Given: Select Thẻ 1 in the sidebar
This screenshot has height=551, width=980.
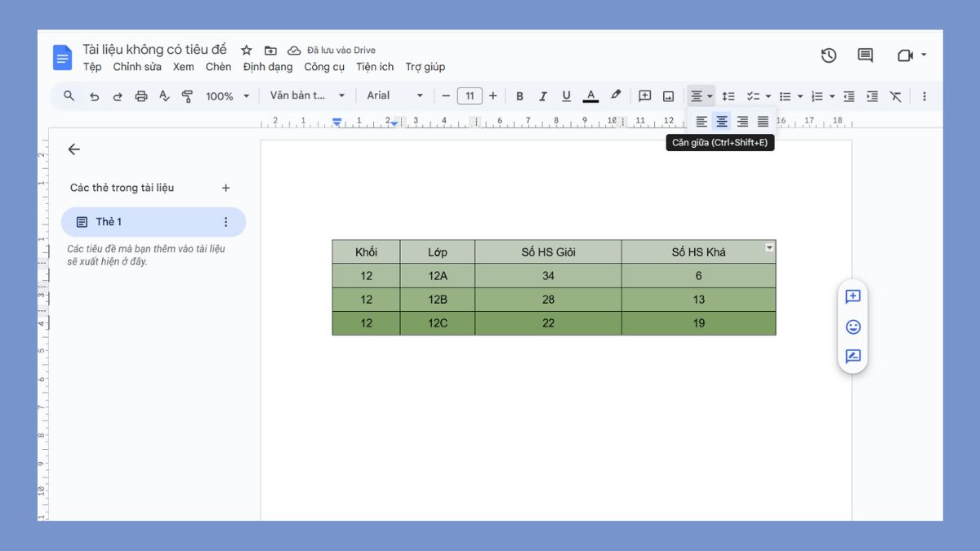Looking at the screenshot, I should click(x=153, y=222).
